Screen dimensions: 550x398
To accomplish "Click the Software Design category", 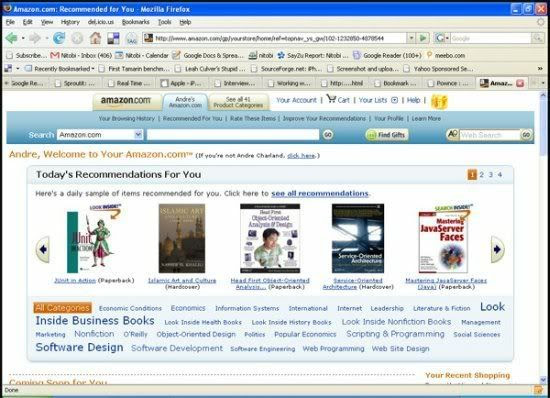I will [79, 347].
